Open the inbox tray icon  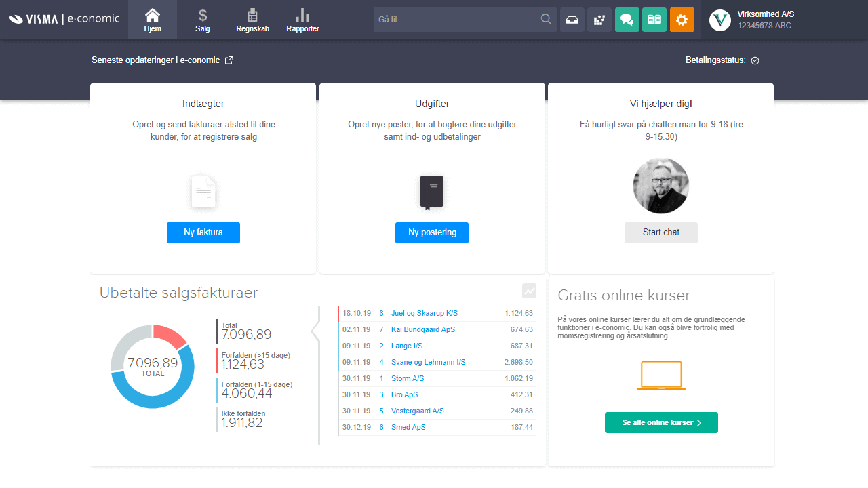(x=572, y=20)
